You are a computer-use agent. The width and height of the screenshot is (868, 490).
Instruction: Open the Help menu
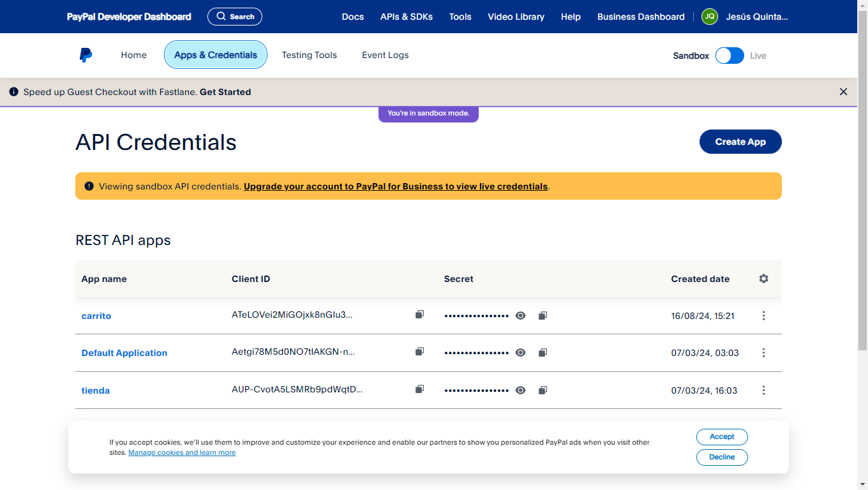click(571, 17)
